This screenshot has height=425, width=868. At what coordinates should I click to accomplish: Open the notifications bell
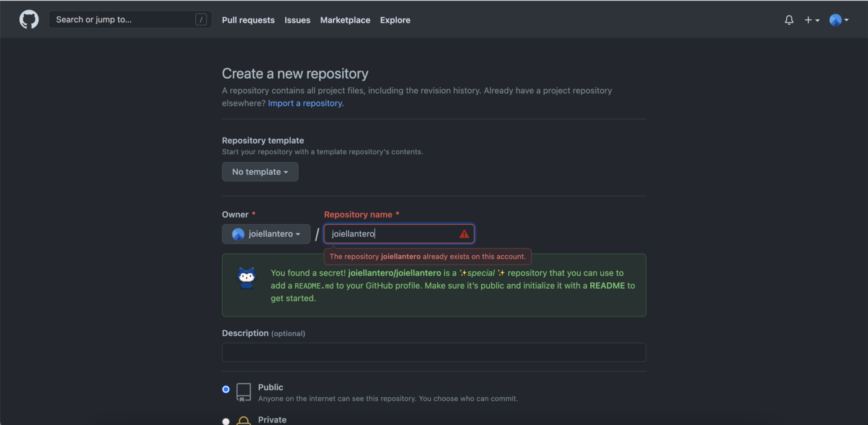pos(789,19)
